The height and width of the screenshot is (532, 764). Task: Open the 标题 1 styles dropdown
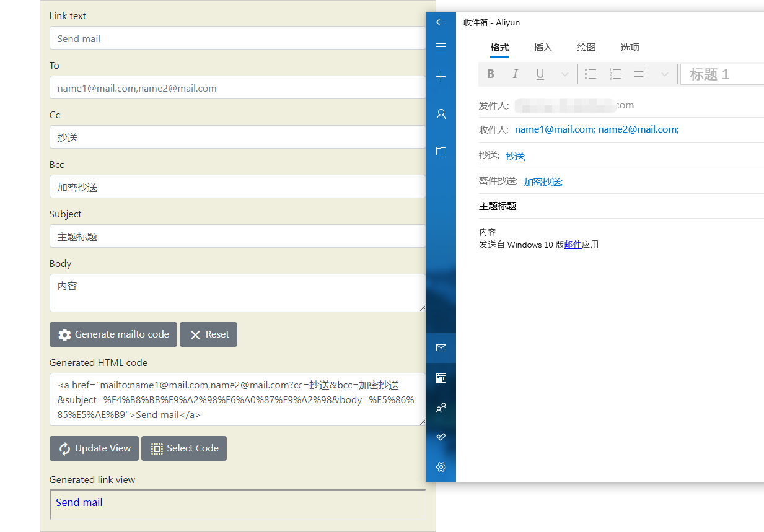pyautogui.click(x=721, y=74)
